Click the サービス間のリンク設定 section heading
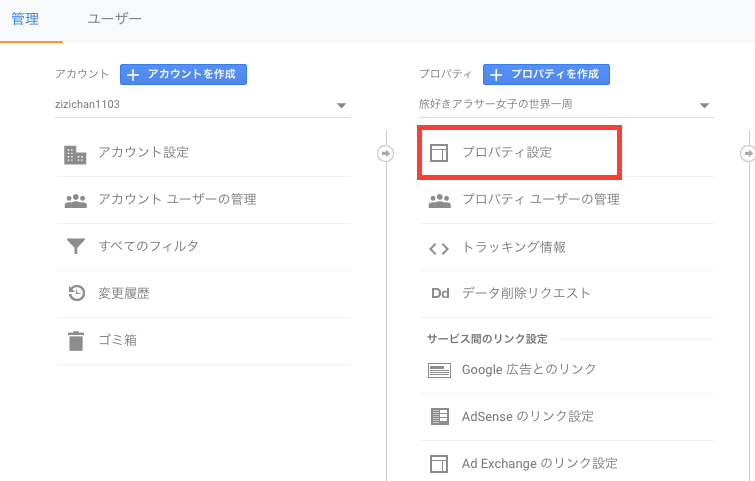755x481 pixels. [487, 339]
